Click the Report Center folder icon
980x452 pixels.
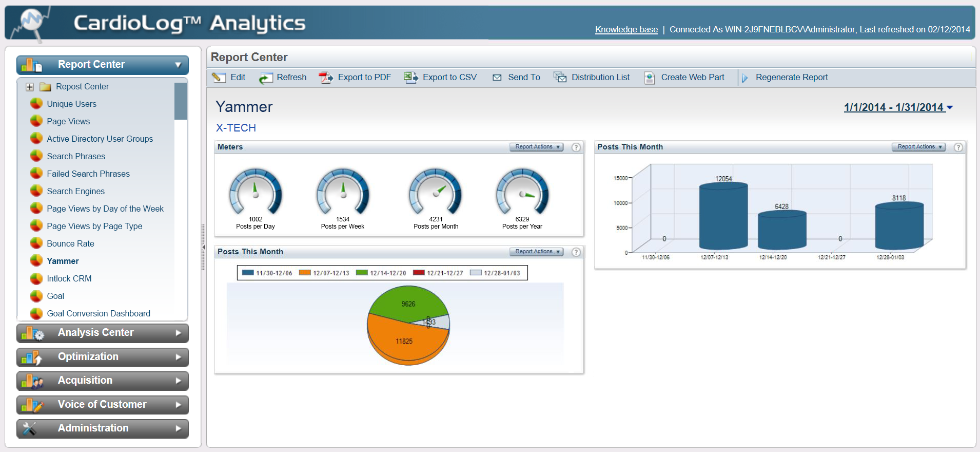(x=46, y=87)
